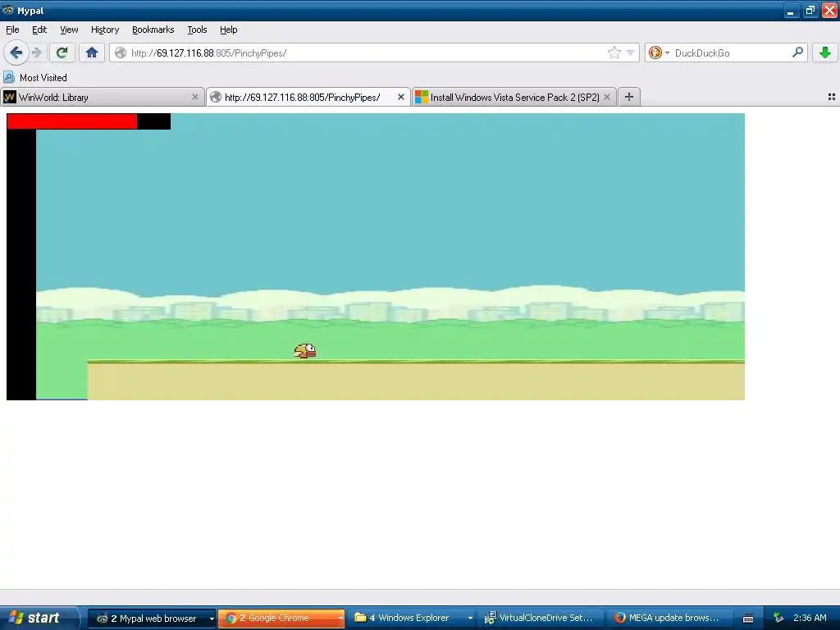The height and width of the screenshot is (630, 840).
Task: Open the Edit menu
Action: pos(39,30)
